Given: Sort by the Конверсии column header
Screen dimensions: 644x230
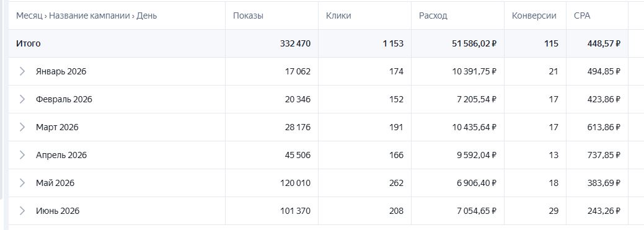Looking at the screenshot, I should pos(534,16).
